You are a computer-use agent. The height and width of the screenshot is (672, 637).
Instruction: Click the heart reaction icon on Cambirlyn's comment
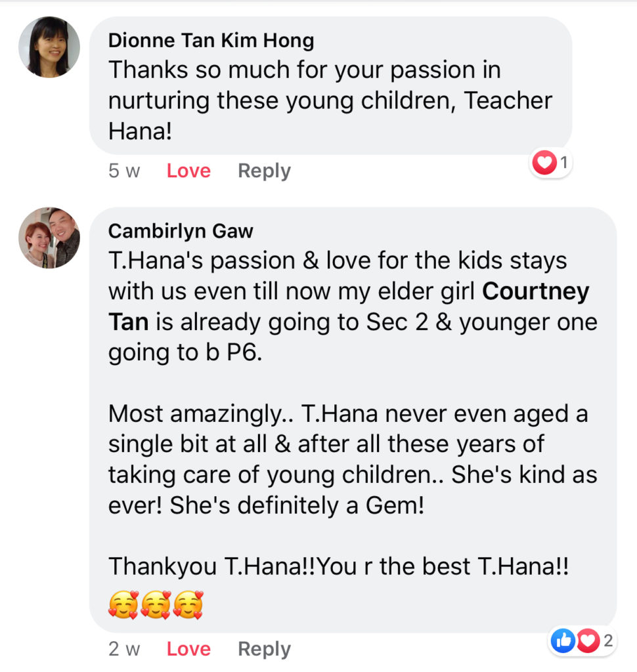coord(587,641)
